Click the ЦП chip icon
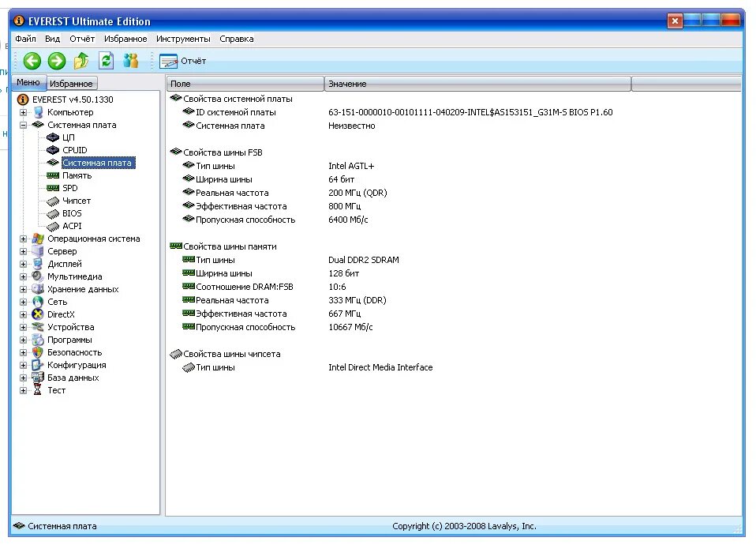 (x=53, y=137)
